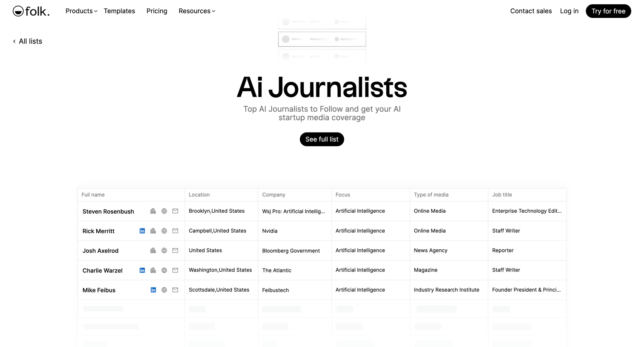Select the name Mike Feibus
The height and width of the screenshot is (347, 644).
(99, 290)
